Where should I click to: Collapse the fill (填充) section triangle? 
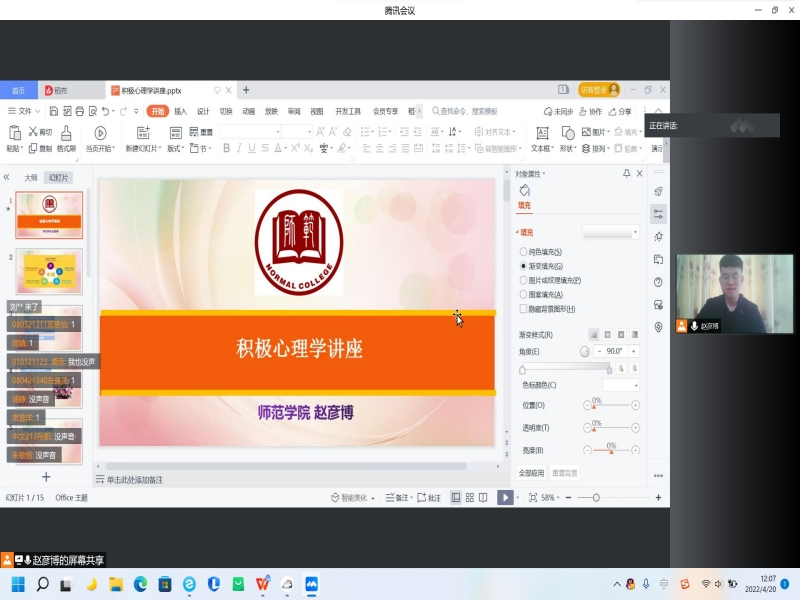point(517,232)
